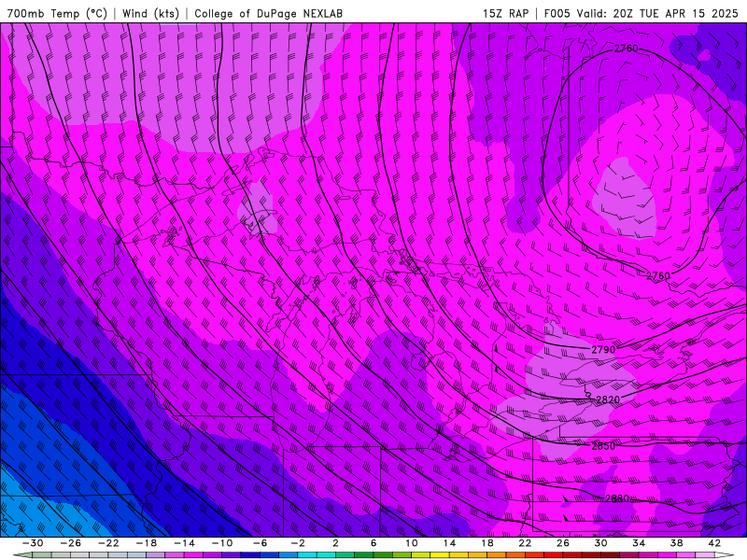
Task: Click the -30 colorbar tick label
Action: [x=33, y=543]
